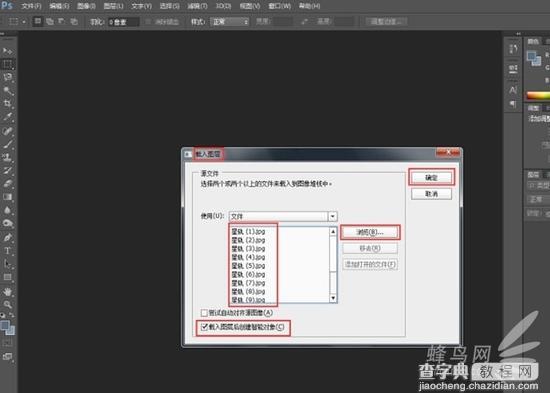
Task: Select the Clone Stamp tool
Action: (x=7, y=157)
